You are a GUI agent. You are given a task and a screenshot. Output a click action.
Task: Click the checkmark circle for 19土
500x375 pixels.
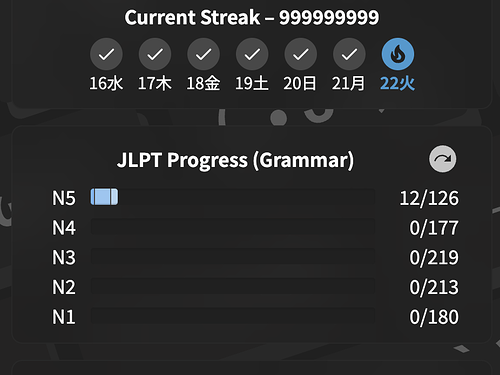point(252,54)
